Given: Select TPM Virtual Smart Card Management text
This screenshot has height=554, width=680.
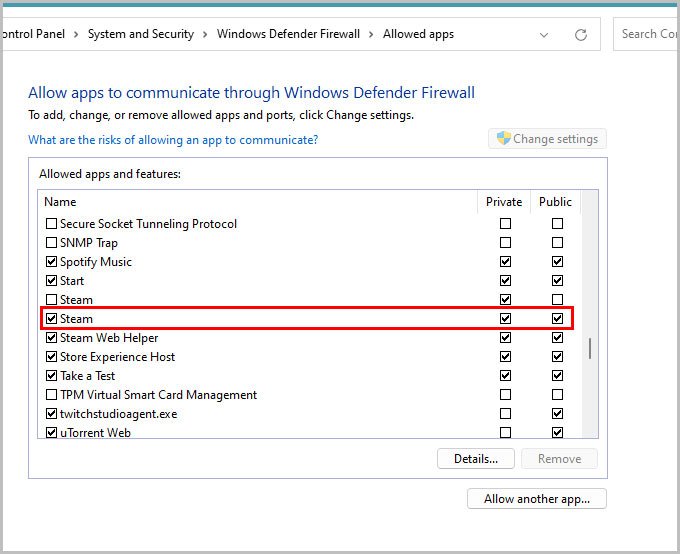Looking at the screenshot, I should tap(158, 395).
